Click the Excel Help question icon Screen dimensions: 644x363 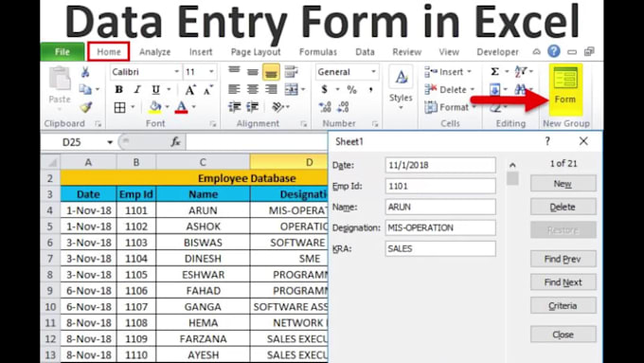[554, 51]
